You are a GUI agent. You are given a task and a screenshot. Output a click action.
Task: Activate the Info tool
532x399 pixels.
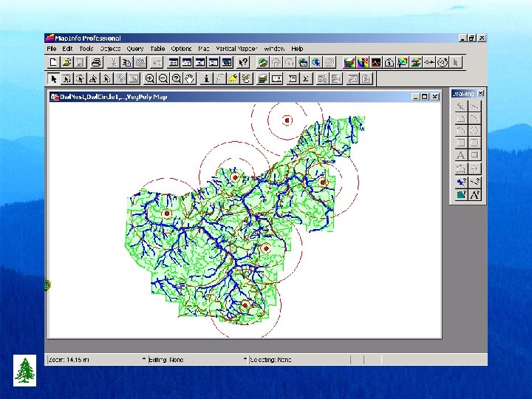206,78
